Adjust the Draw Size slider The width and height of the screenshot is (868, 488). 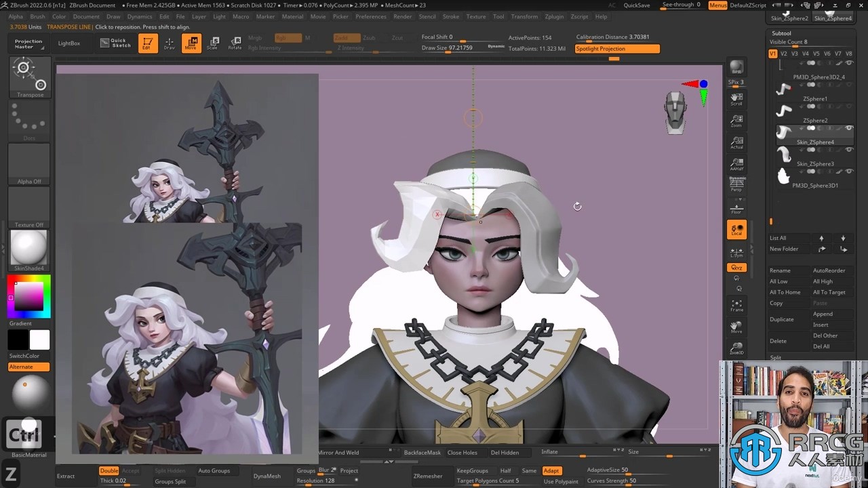point(462,49)
